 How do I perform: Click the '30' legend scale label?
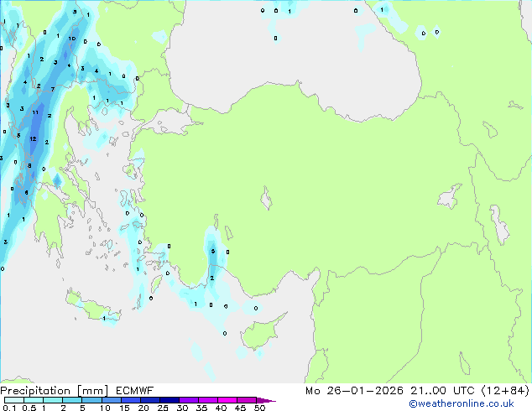(x=182, y=408)
